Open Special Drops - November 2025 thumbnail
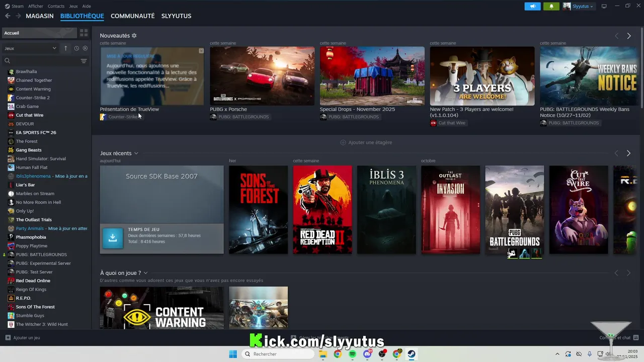 [372, 76]
